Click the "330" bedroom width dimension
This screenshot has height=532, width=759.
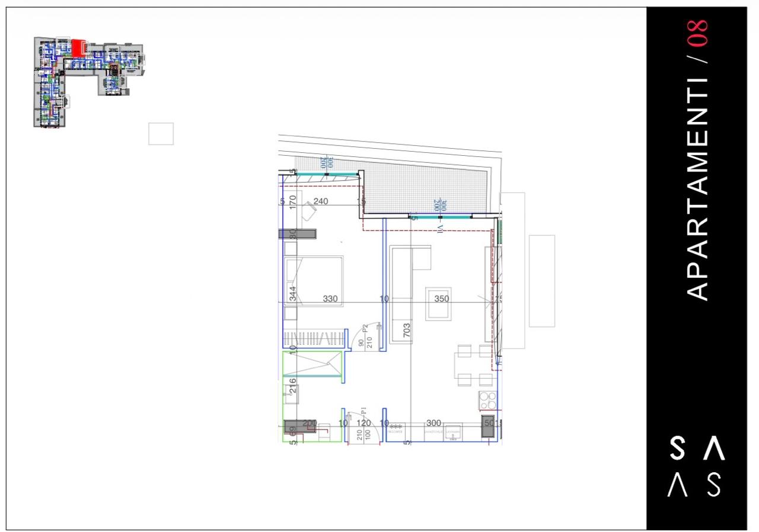pos(330,299)
